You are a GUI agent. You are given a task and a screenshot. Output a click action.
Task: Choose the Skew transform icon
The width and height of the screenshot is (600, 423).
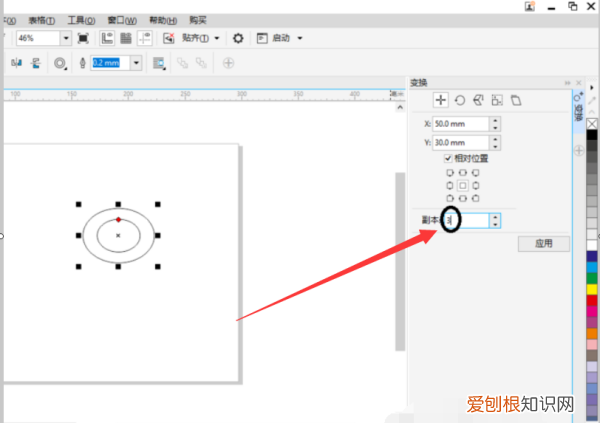[x=516, y=100]
